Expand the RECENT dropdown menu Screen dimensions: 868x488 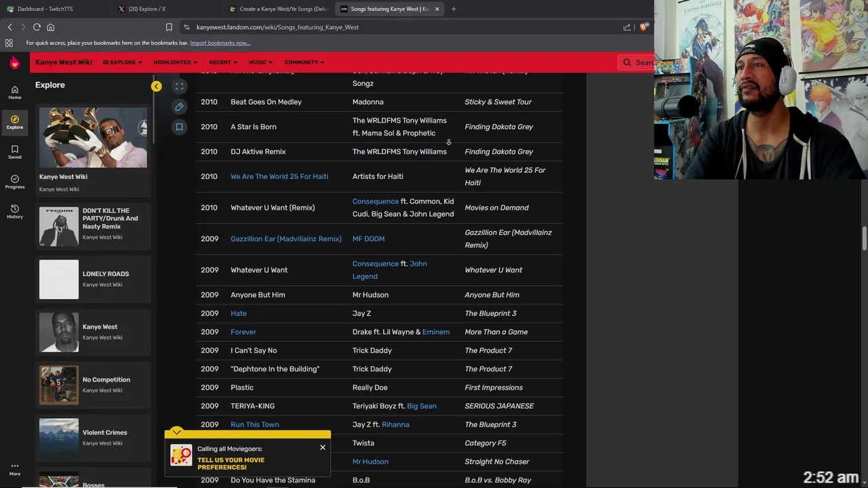[222, 62]
